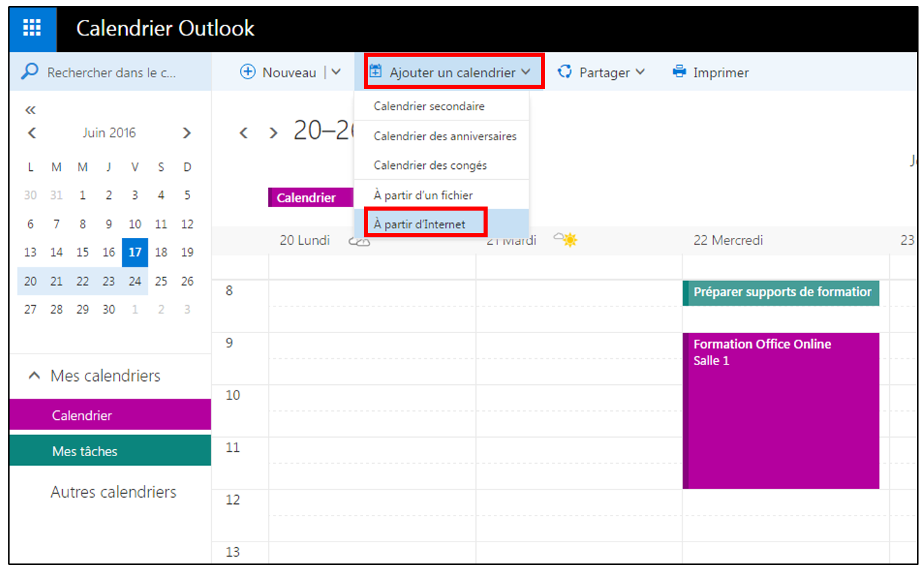This screenshot has width=924, height=571.
Task: Click Juin 2016 month header
Action: click(109, 133)
